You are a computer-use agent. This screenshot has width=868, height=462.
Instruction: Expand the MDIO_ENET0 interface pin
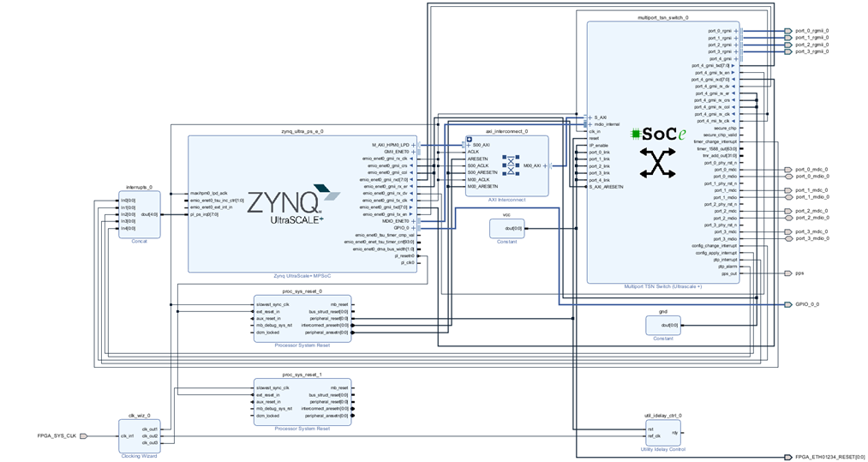(415, 220)
